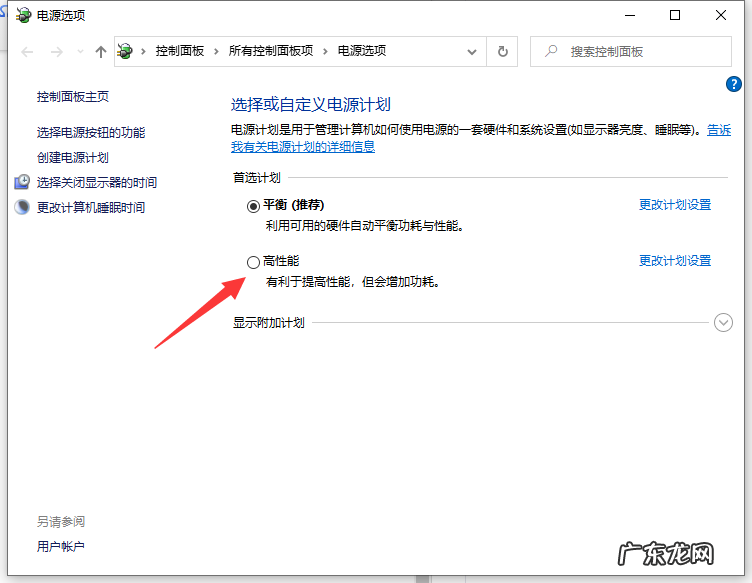The image size is (752, 583).
Task: Go back with the left arrow button
Action: pyautogui.click(x=27, y=52)
